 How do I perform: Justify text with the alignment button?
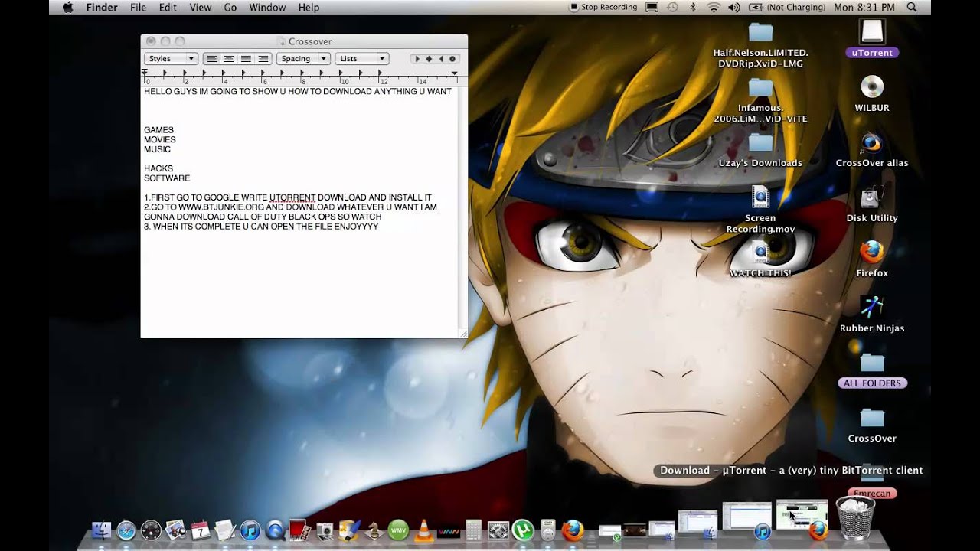tap(246, 59)
